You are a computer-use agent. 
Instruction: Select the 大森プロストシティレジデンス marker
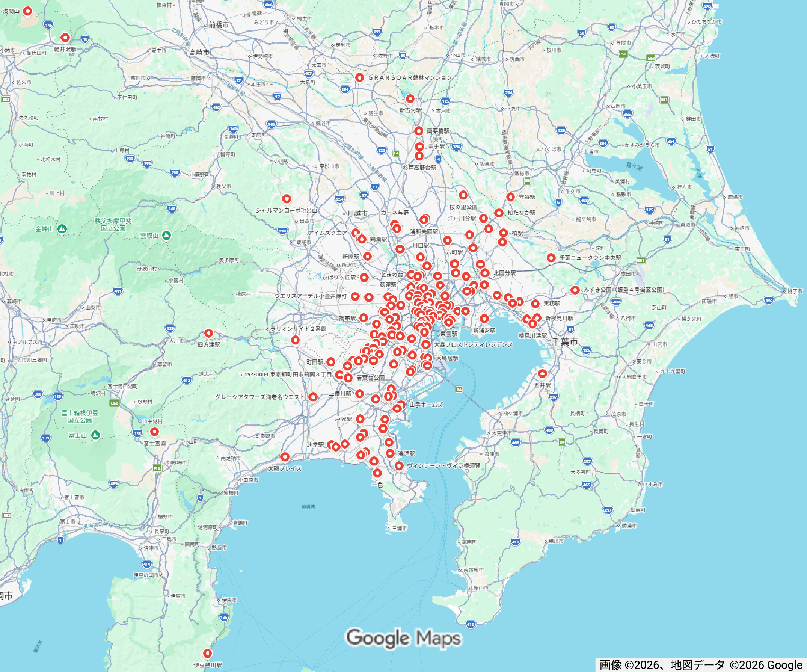pyautogui.click(x=426, y=344)
